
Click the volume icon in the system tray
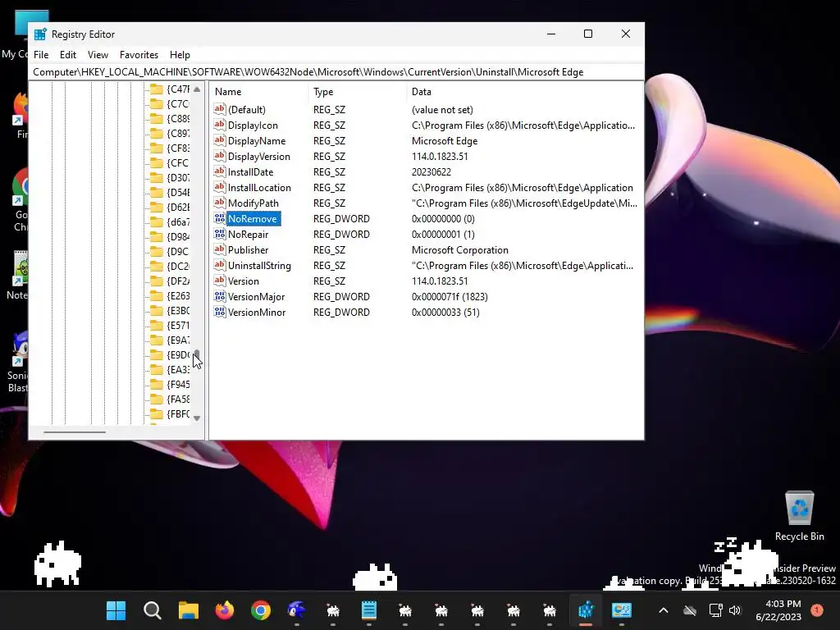(735, 610)
